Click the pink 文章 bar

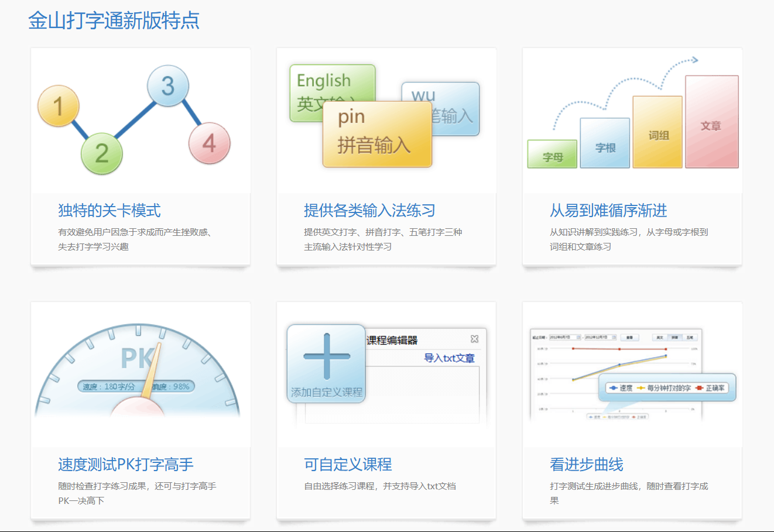(711, 122)
